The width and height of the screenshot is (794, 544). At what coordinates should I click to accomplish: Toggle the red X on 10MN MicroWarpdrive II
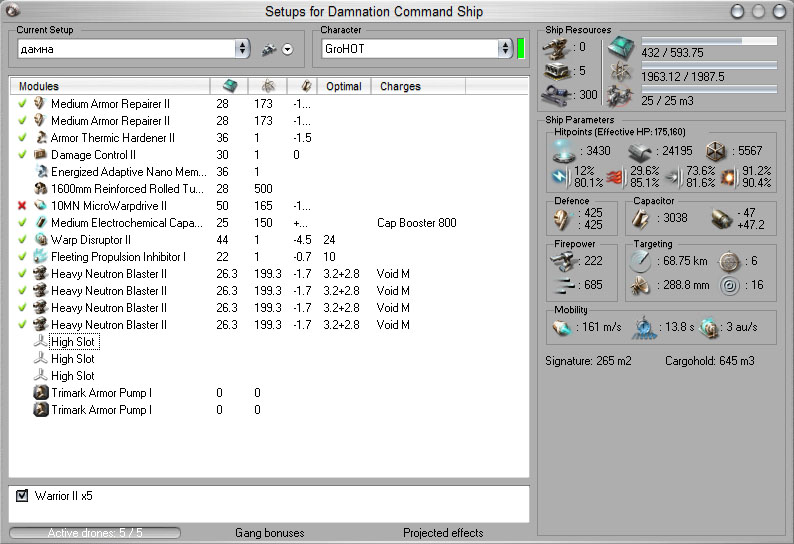[x=22, y=206]
